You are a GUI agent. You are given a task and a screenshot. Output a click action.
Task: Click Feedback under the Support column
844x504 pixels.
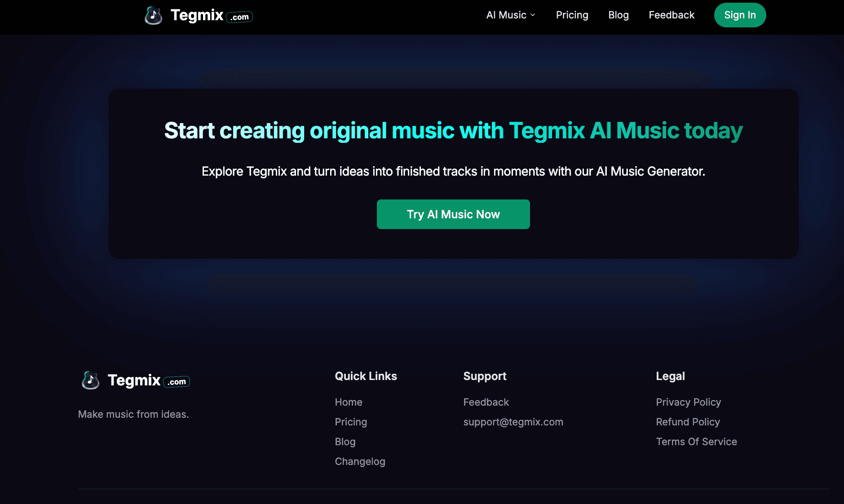pos(486,402)
